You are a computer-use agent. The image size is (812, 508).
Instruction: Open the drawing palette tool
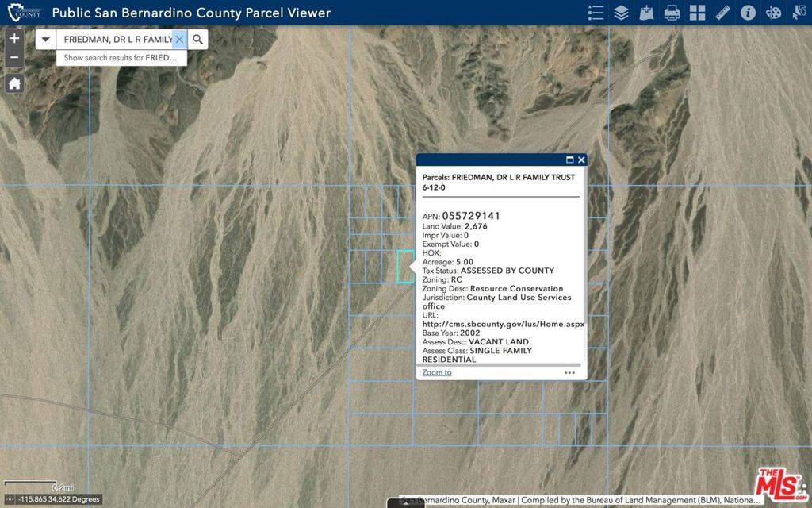[773, 13]
